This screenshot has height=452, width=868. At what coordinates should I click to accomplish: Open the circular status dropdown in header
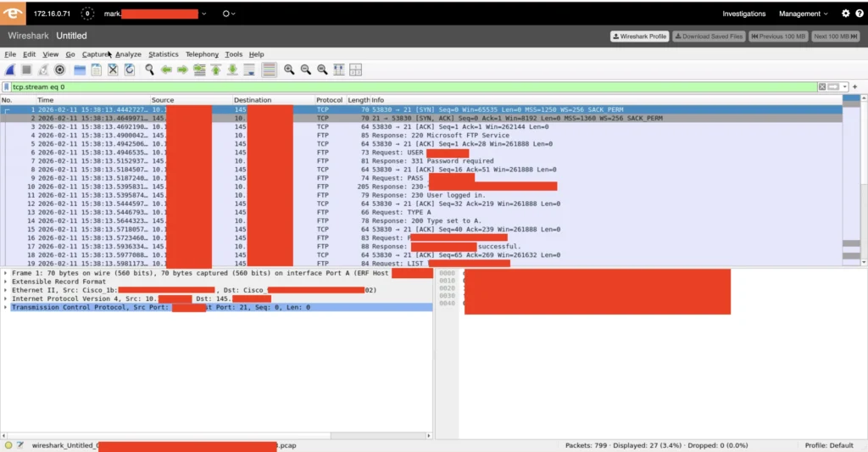229,14
